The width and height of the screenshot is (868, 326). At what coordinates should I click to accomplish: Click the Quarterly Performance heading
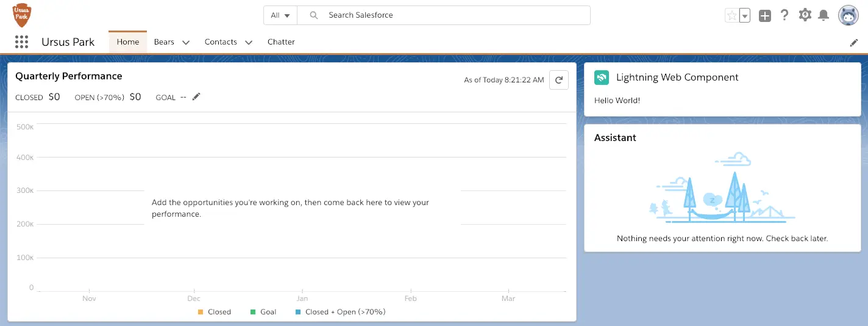[x=69, y=76]
